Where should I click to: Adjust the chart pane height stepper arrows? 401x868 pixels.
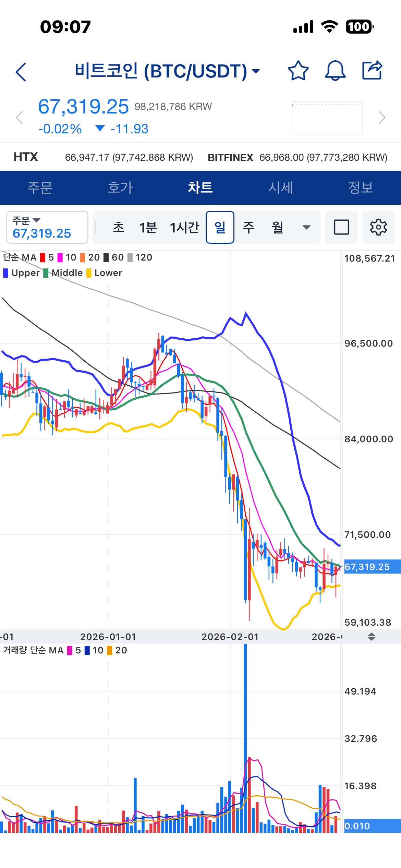click(372, 637)
